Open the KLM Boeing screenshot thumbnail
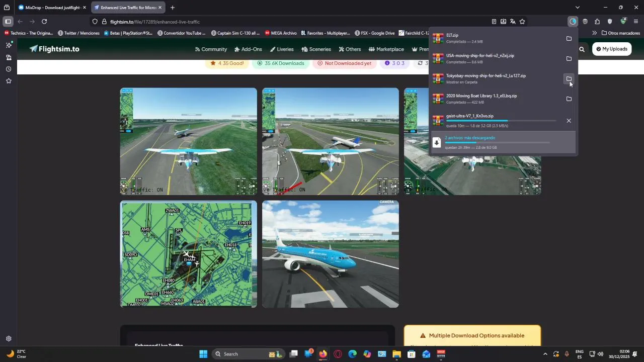 coord(331,254)
